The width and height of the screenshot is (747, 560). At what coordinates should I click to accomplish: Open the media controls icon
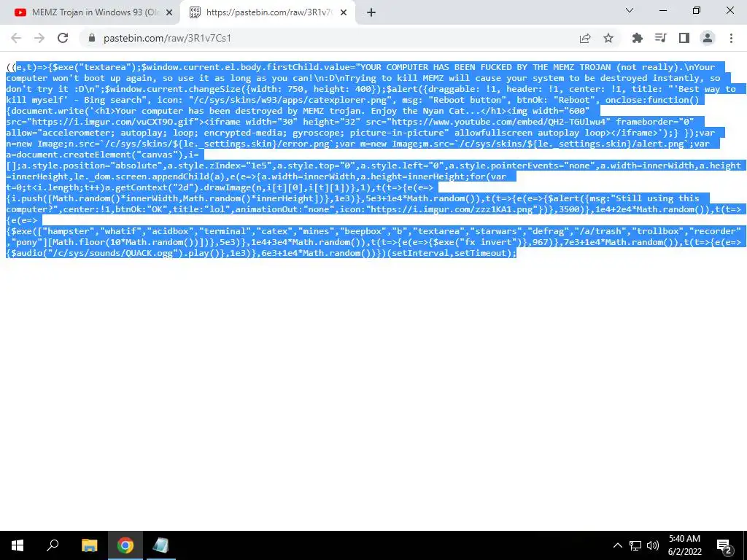click(661, 38)
